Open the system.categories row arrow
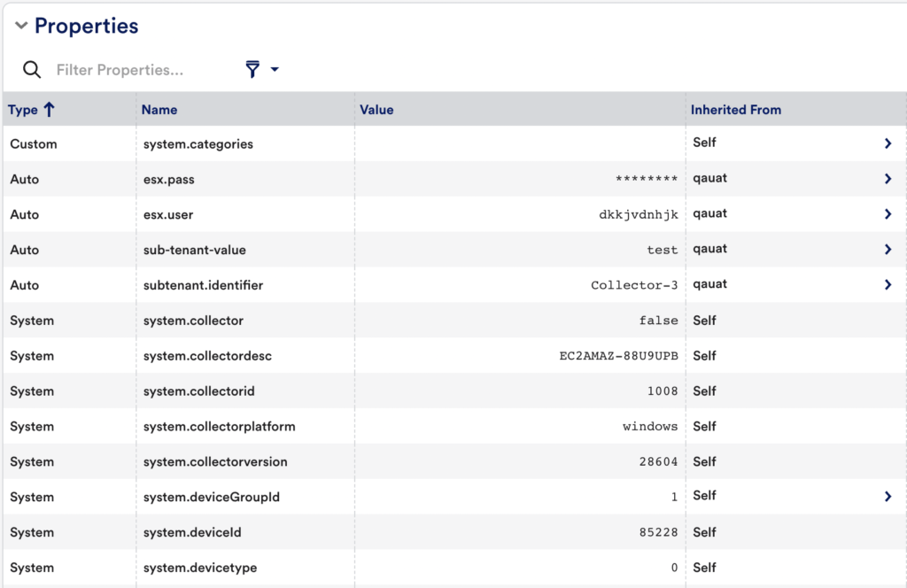The width and height of the screenshot is (907, 588). click(x=888, y=143)
